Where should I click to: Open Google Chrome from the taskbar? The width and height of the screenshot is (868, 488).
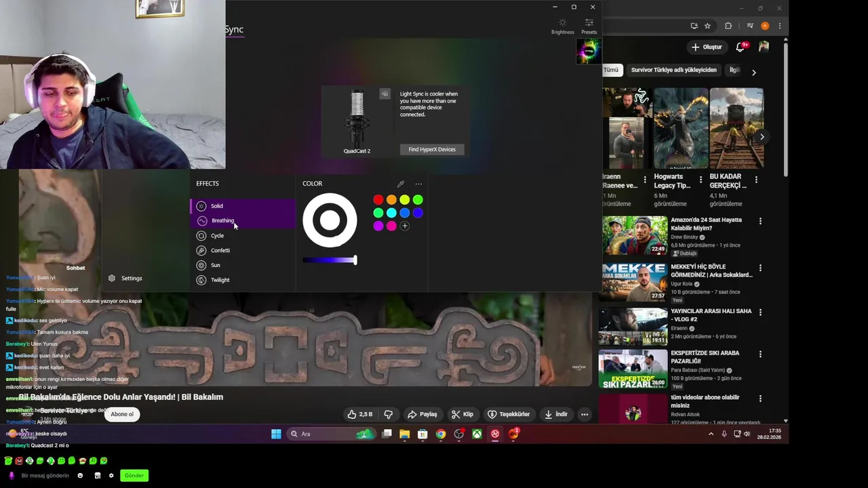(441, 434)
